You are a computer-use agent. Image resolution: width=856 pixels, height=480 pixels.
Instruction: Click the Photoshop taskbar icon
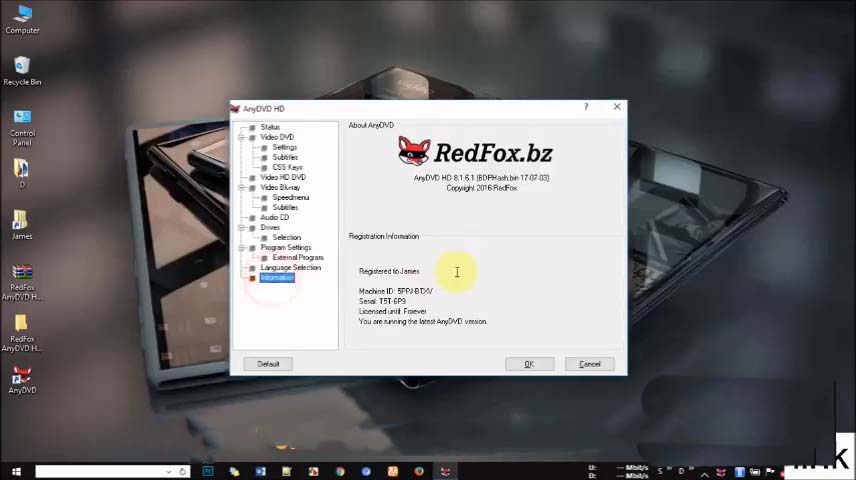coord(208,471)
